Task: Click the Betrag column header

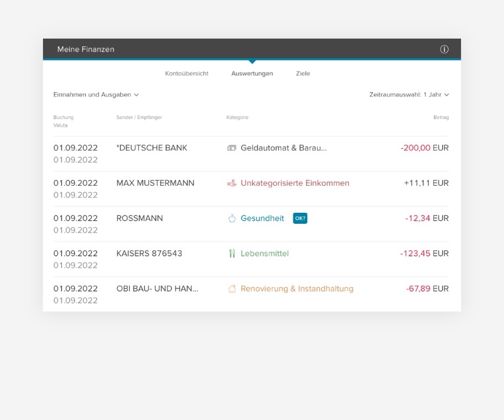Action: pyautogui.click(x=441, y=117)
